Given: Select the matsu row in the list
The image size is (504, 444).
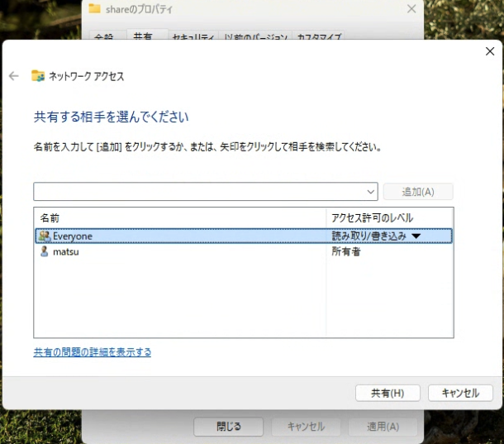Looking at the screenshot, I should pyautogui.click(x=182, y=251).
